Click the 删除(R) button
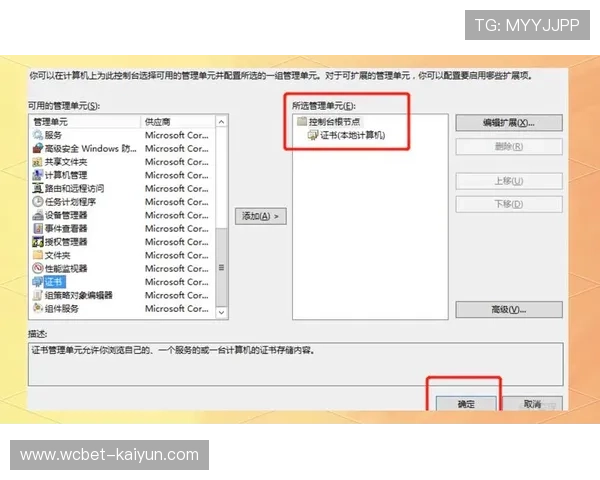 click(509, 147)
